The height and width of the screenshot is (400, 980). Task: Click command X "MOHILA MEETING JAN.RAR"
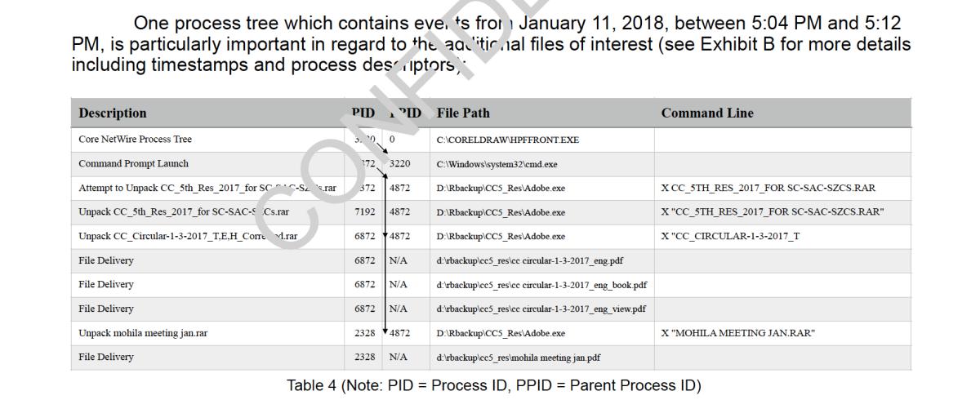[x=738, y=333]
